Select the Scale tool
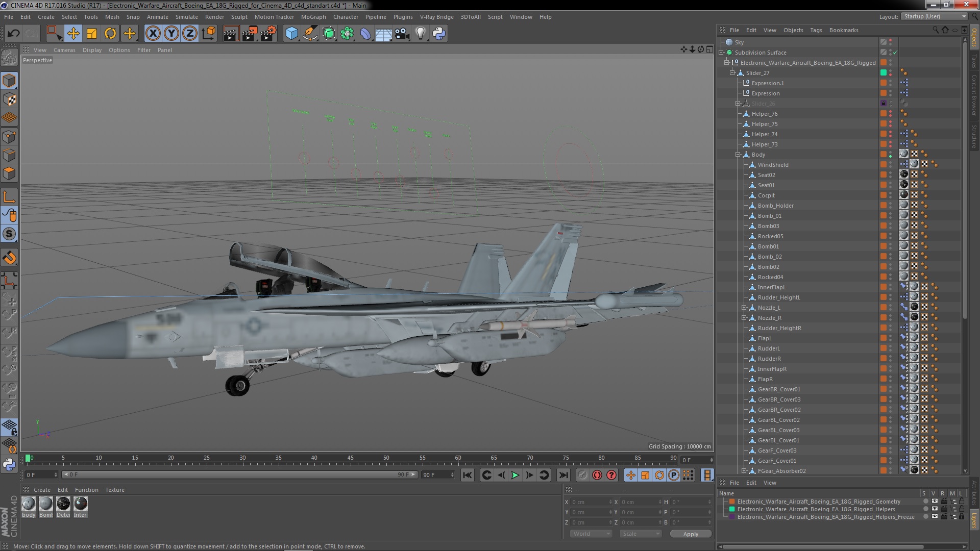 pyautogui.click(x=92, y=34)
